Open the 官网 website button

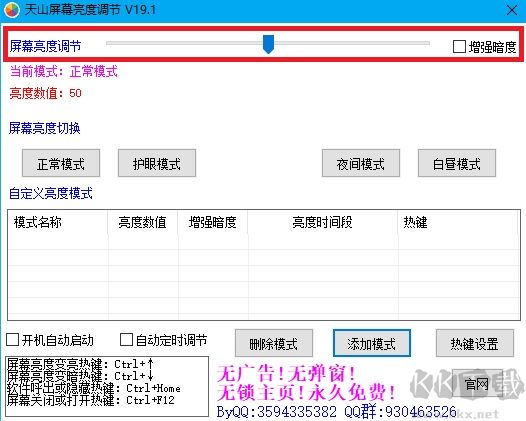[x=477, y=383]
